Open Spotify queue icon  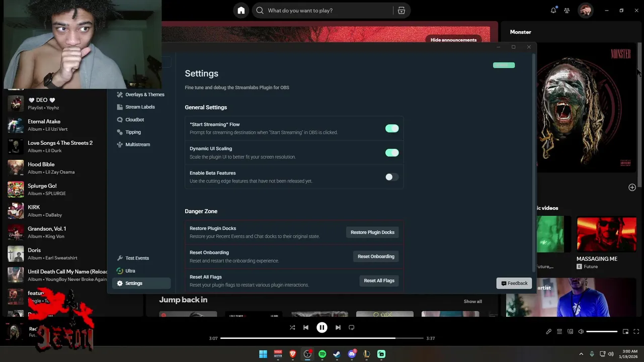[559, 331]
